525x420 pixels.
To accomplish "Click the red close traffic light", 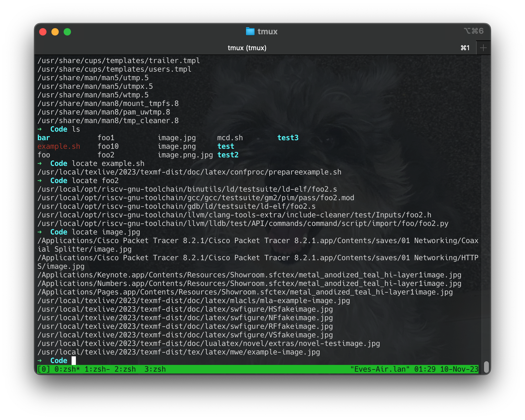I will (43, 32).
